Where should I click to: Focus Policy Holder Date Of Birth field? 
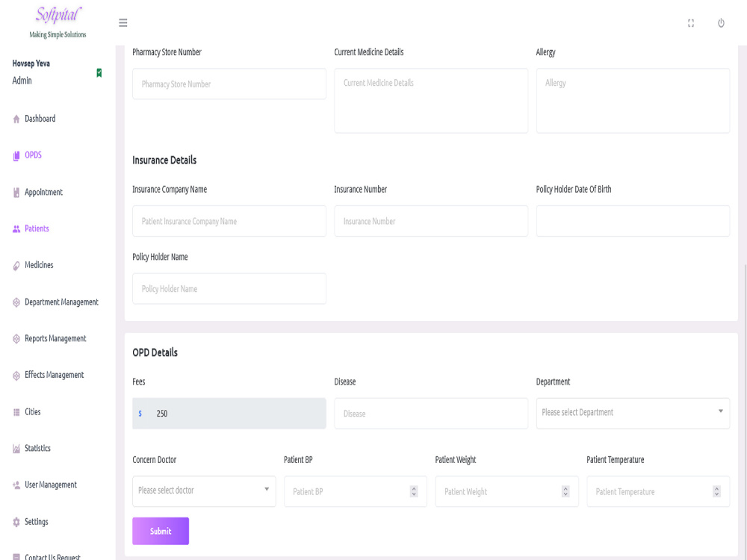point(633,221)
